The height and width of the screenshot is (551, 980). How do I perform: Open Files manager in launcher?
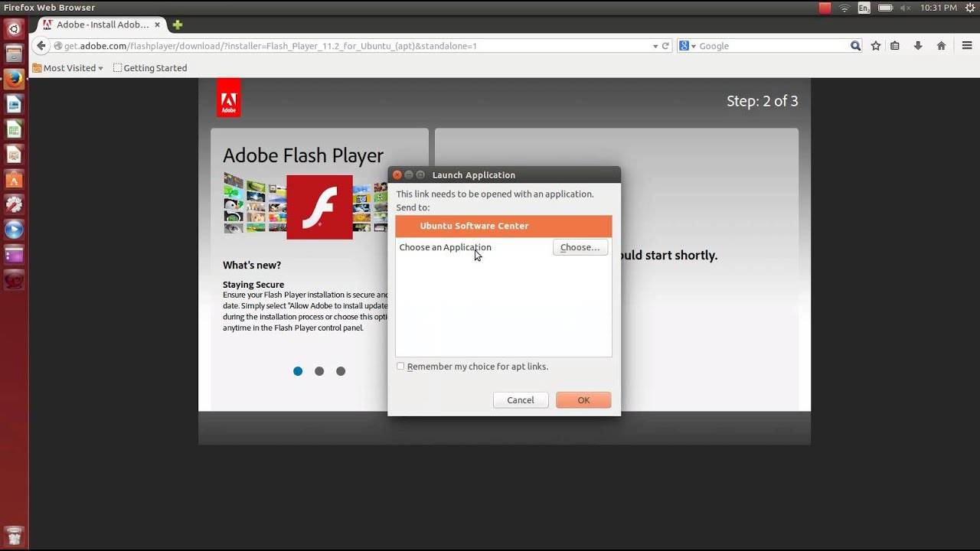[14, 54]
